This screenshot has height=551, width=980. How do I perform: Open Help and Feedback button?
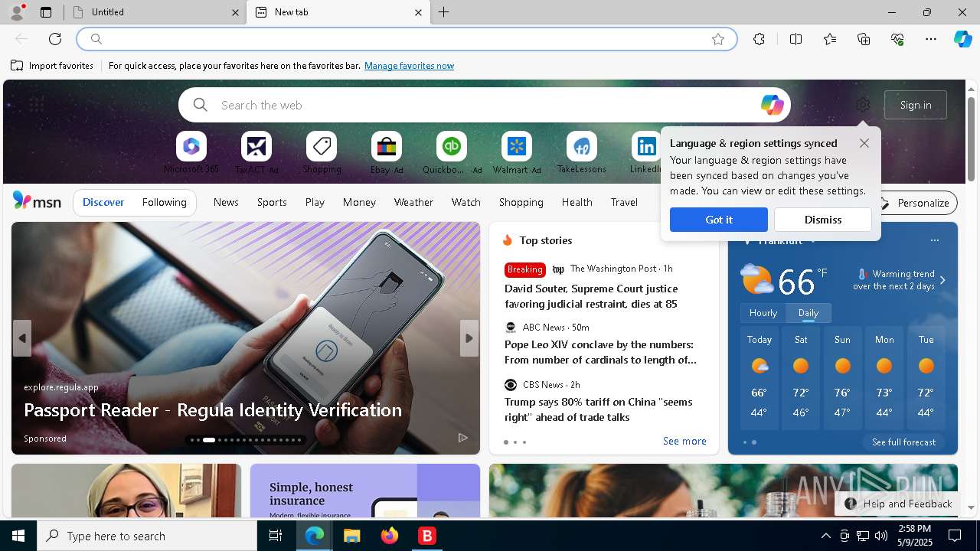coord(899,504)
